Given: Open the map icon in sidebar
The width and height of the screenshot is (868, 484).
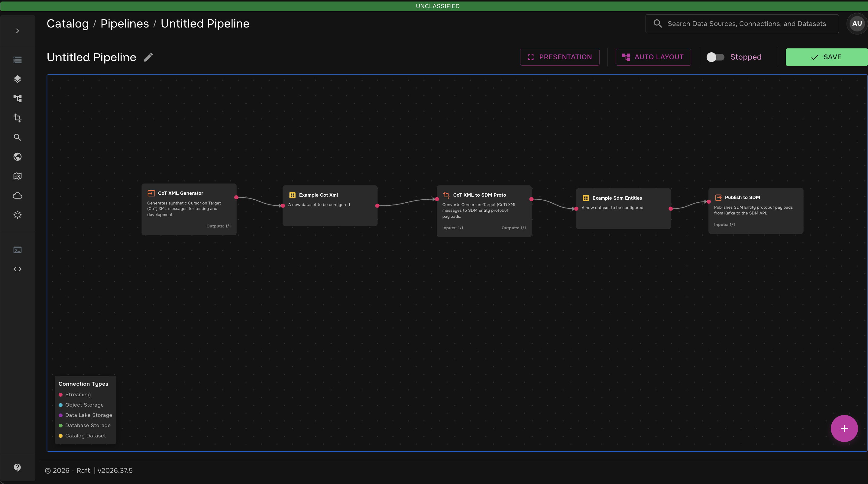Looking at the screenshot, I should (18, 176).
